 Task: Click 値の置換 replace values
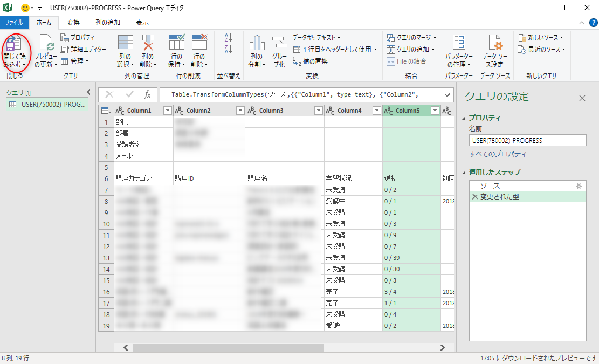coord(310,61)
